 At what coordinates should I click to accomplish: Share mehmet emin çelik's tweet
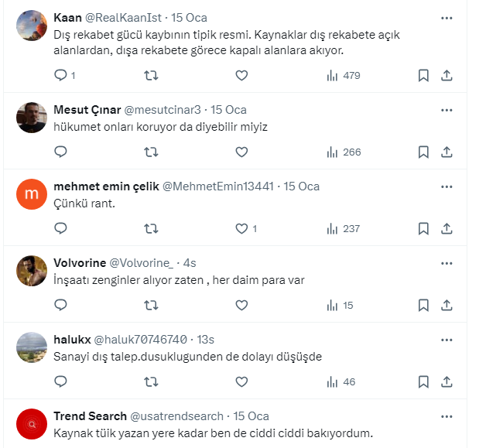coord(446,228)
